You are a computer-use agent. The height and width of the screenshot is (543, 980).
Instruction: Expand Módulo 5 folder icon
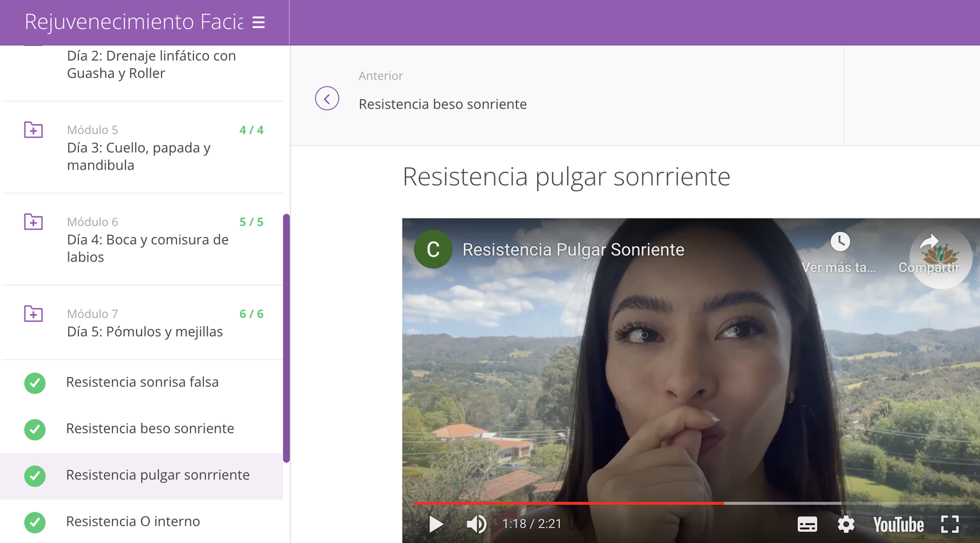tap(33, 130)
